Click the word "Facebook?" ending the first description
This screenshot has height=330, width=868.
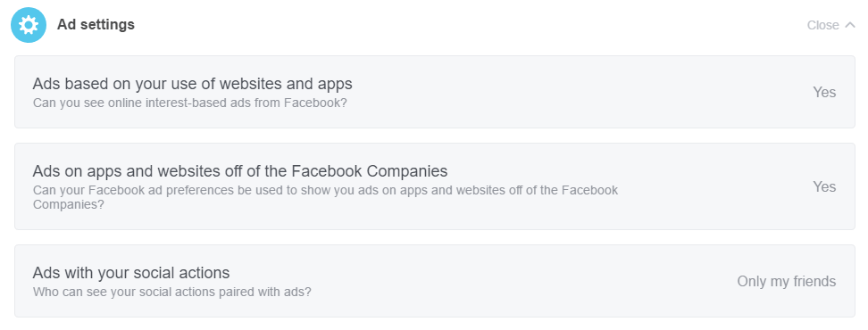click(x=315, y=103)
